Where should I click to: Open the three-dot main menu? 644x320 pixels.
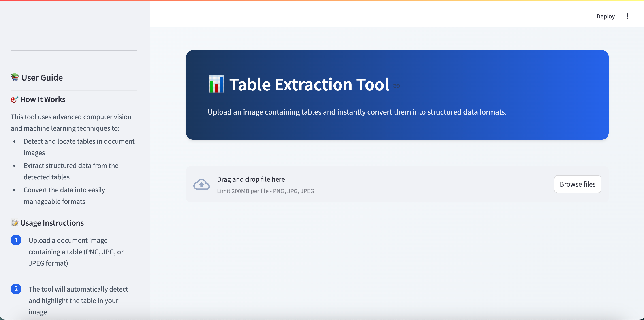pos(627,16)
